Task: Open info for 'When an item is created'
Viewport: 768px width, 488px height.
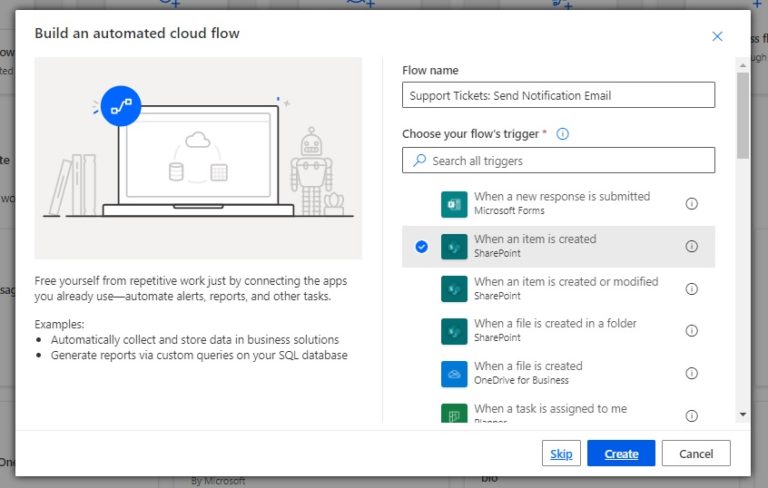Action: coord(691,246)
